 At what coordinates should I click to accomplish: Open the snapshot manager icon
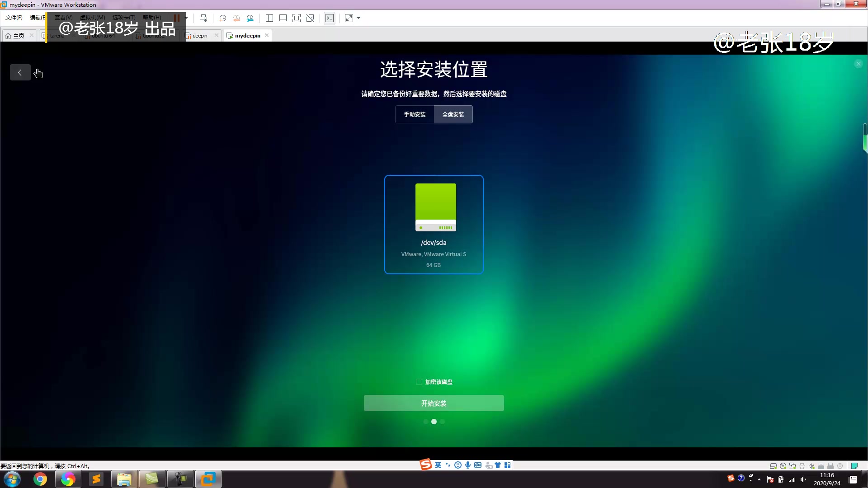(x=250, y=18)
